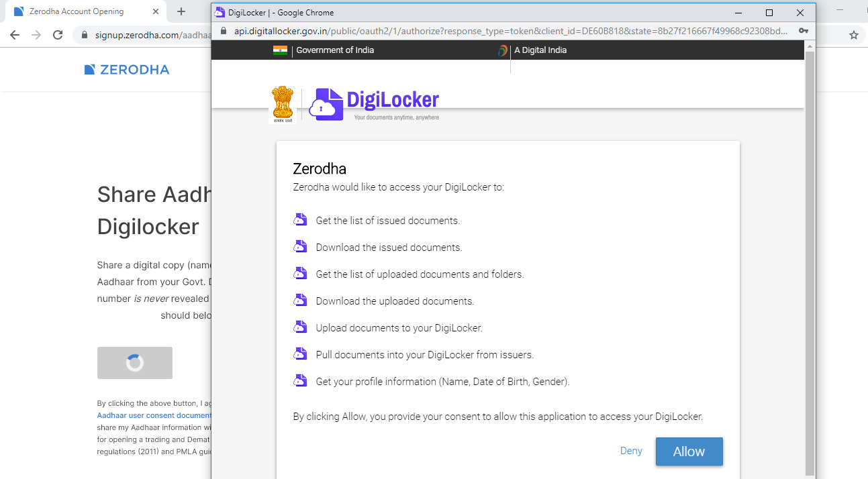Image resolution: width=868 pixels, height=479 pixels.
Task: Open the Aadhaar user consent document link
Action: (x=154, y=415)
